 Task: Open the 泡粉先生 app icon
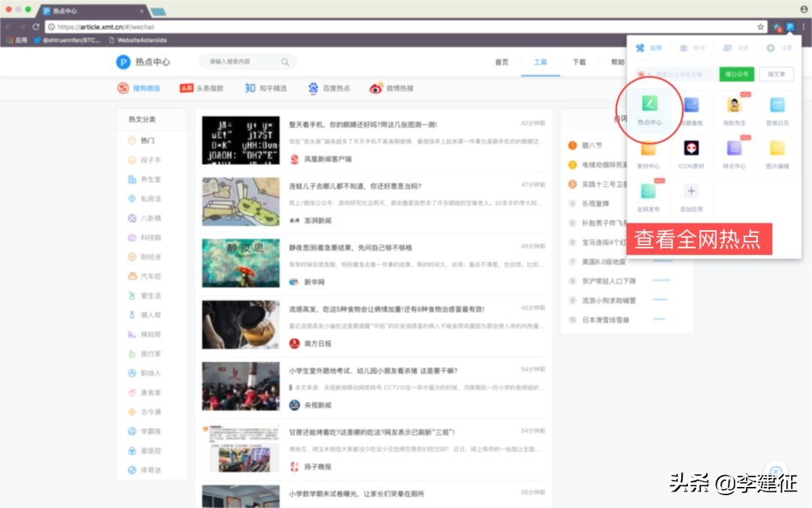pyautogui.click(x=735, y=105)
